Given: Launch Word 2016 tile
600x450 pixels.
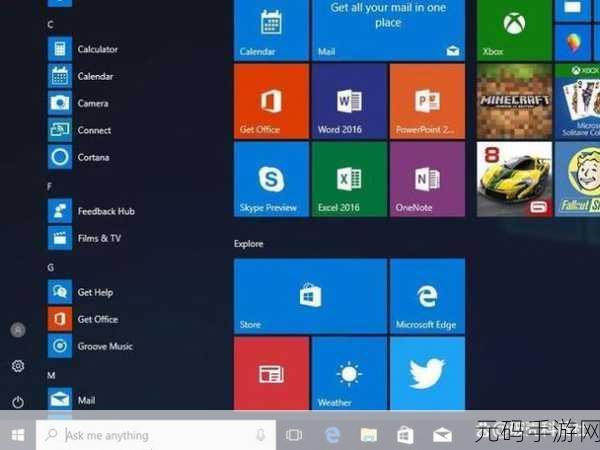Looking at the screenshot, I should point(349,101).
